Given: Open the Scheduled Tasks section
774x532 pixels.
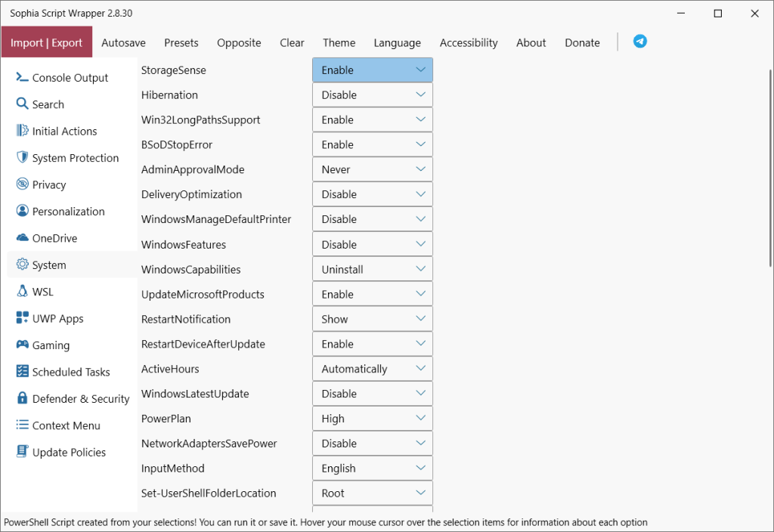Looking at the screenshot, I should tap(72, 372).
